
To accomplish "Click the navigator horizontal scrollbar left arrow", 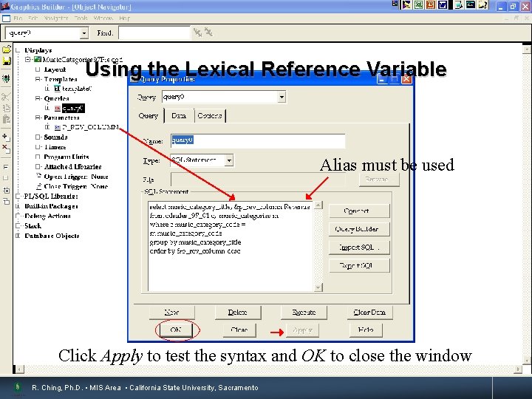I will tap(20, 369).
